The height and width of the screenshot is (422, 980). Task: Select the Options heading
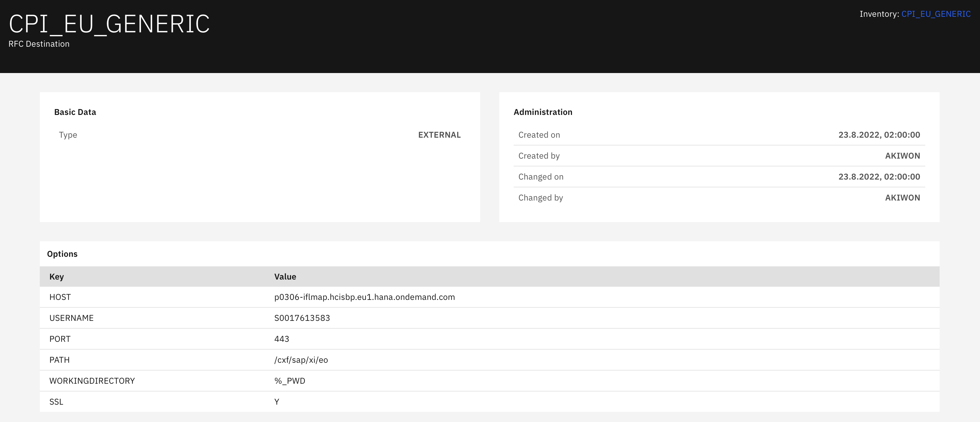coord(62,254)
